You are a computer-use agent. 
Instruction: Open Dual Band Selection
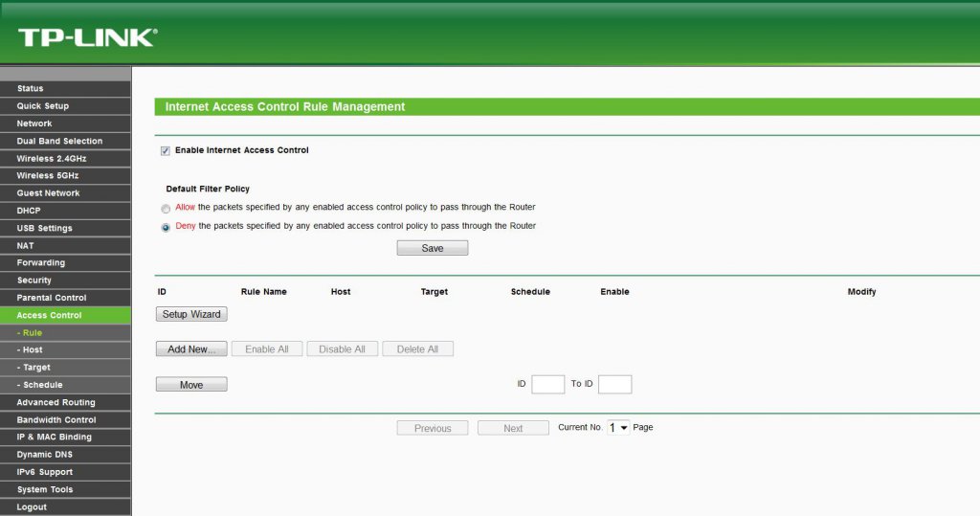click(x=65, y=141)
